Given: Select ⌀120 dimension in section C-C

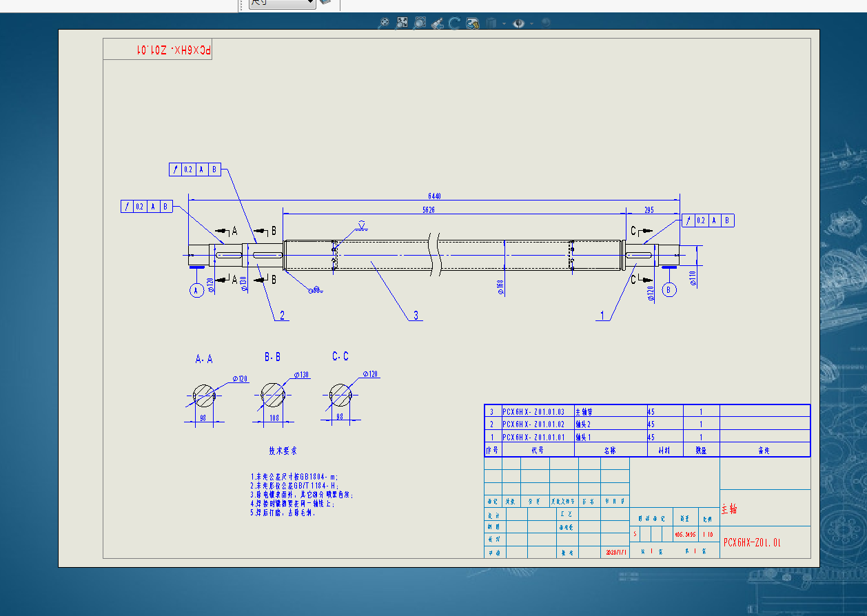Looking at the screenshot, I should point(370,374).
